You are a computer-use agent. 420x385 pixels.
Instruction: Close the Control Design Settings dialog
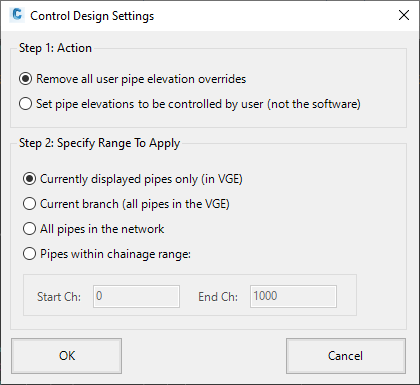click(x=404, y=15)
